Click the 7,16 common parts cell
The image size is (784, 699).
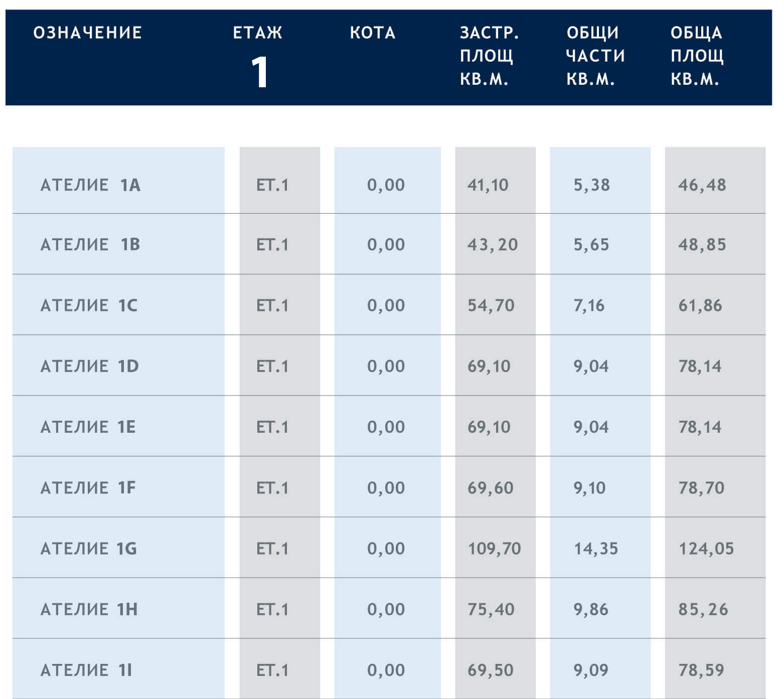click(589, 305)
